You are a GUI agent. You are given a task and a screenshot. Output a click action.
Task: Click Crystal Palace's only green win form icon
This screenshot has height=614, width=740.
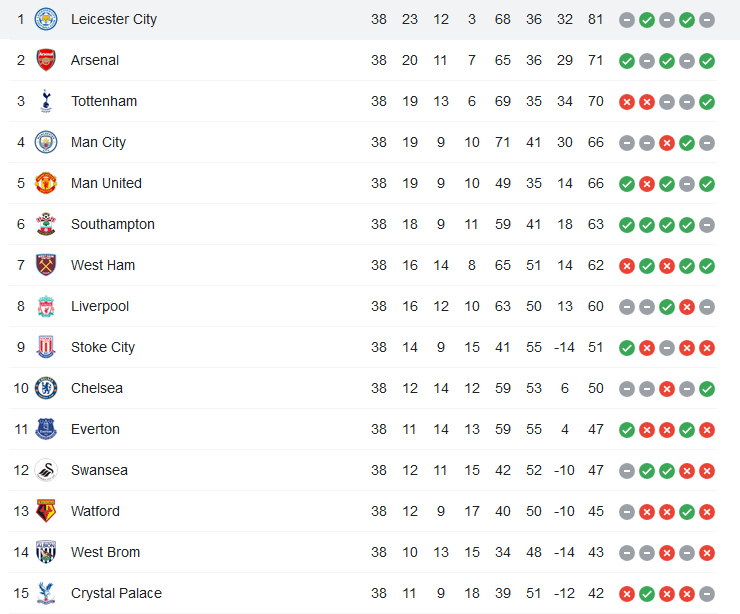(x=647, y=594)
